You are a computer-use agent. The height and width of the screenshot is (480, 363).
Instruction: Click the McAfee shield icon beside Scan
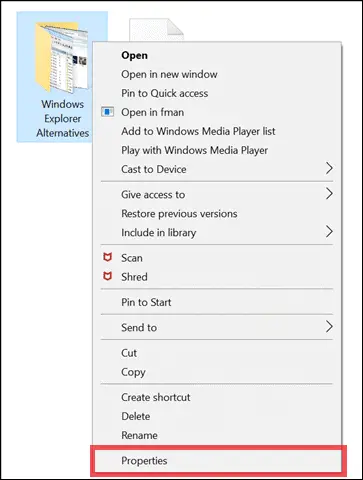[x=107, y=257]
